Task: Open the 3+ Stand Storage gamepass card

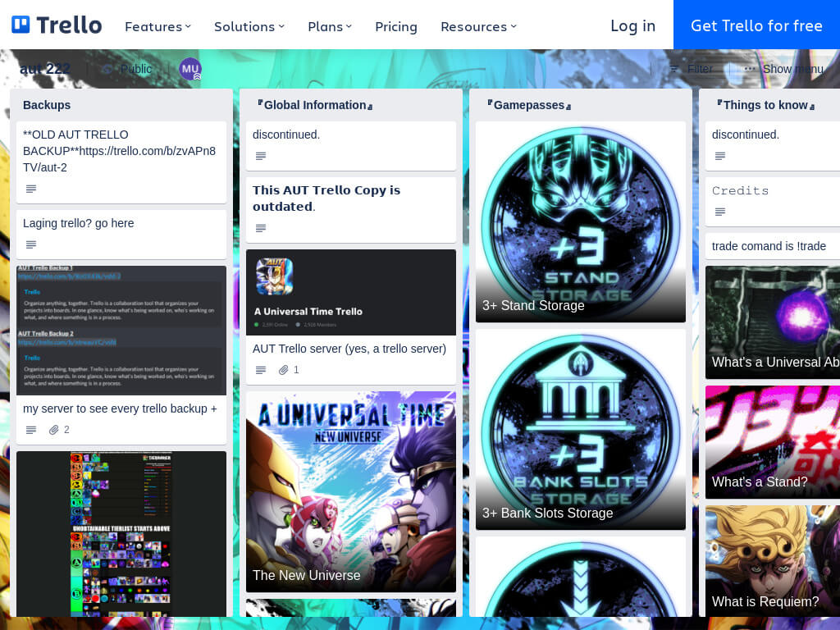Action: point(581,221)
